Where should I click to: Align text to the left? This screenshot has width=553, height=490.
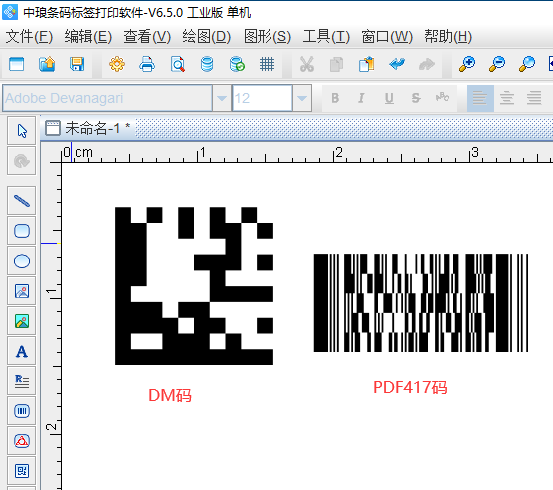tap(480, 98)
